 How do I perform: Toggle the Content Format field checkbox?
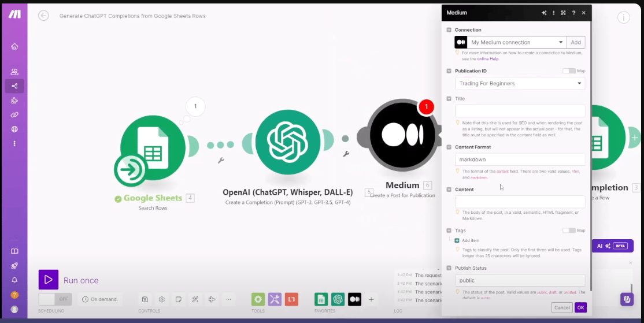[x=449, y=147]
